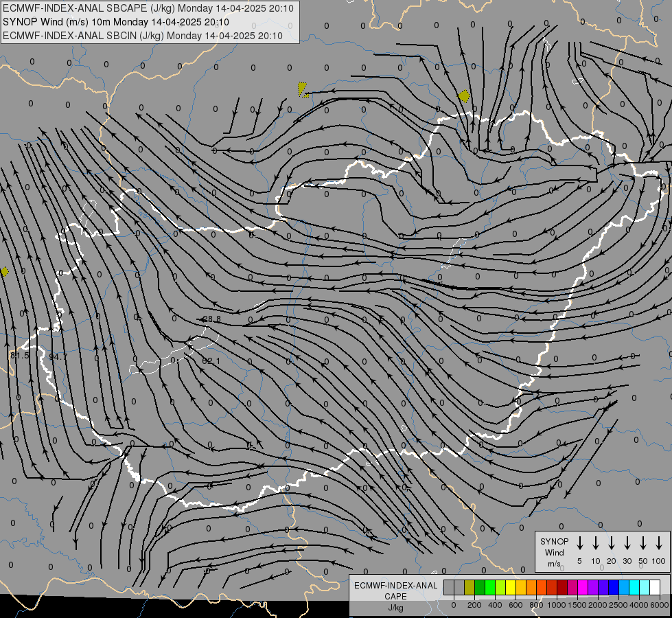Viewport: 672px width, 618px height.
Task: Click the 200 tick label on CAPE scale
Action: pyautogui.click(x=474, y=605)
